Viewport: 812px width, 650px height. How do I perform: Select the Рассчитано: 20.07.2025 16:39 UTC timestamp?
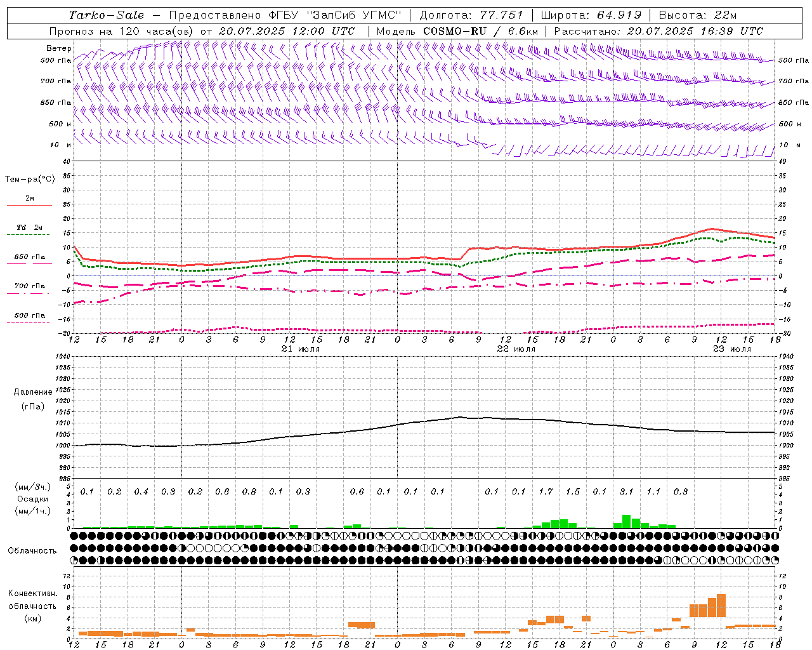click(658, 31)
